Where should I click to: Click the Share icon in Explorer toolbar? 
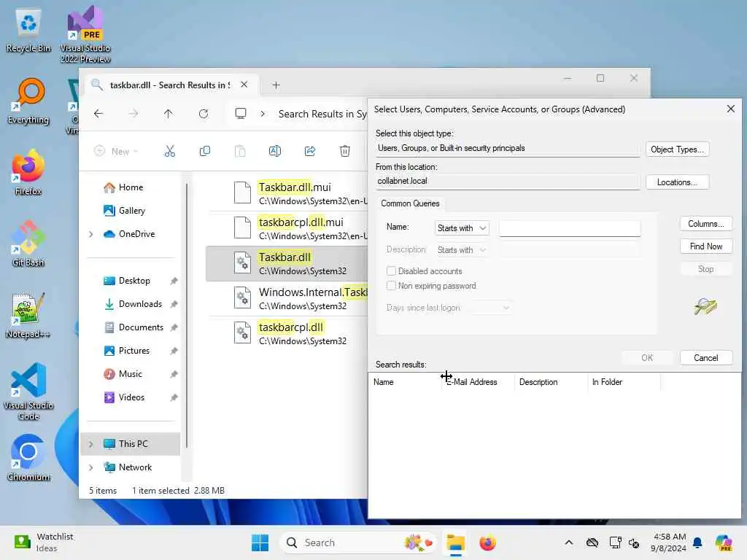[310, 152]
